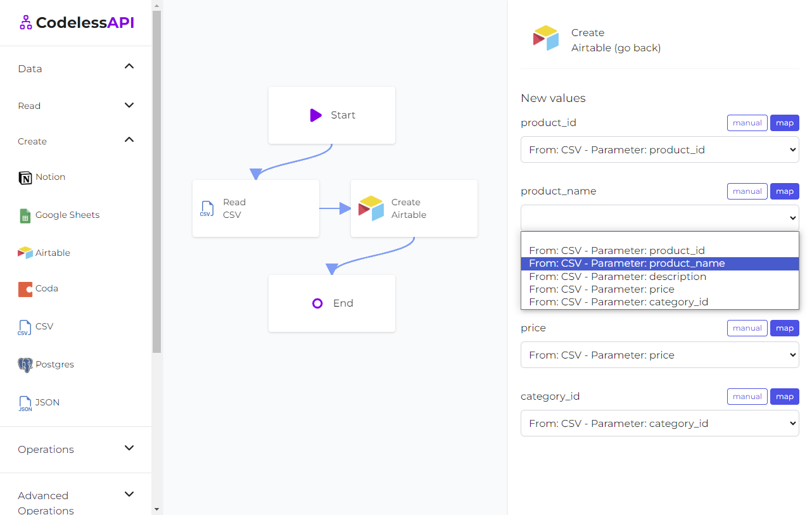
Task: Switch price to manual mode
Action: pyautogui.click(x=747, y=328)
